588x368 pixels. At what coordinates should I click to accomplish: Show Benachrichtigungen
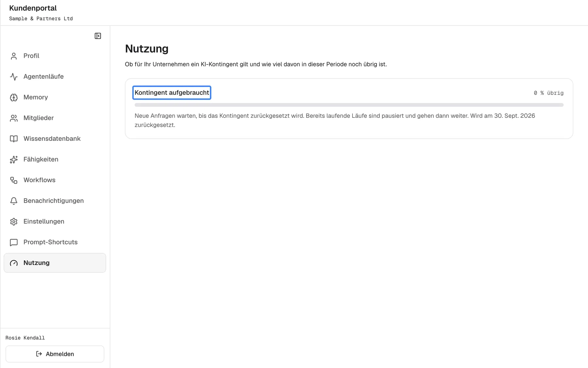coord(55,201)
